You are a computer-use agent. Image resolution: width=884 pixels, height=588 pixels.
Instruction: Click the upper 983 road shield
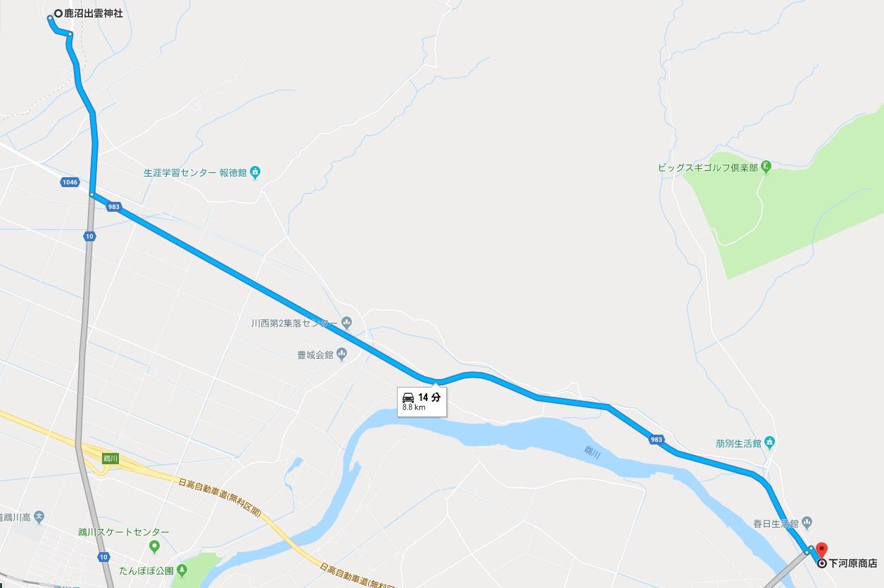(x=114, y=207)
